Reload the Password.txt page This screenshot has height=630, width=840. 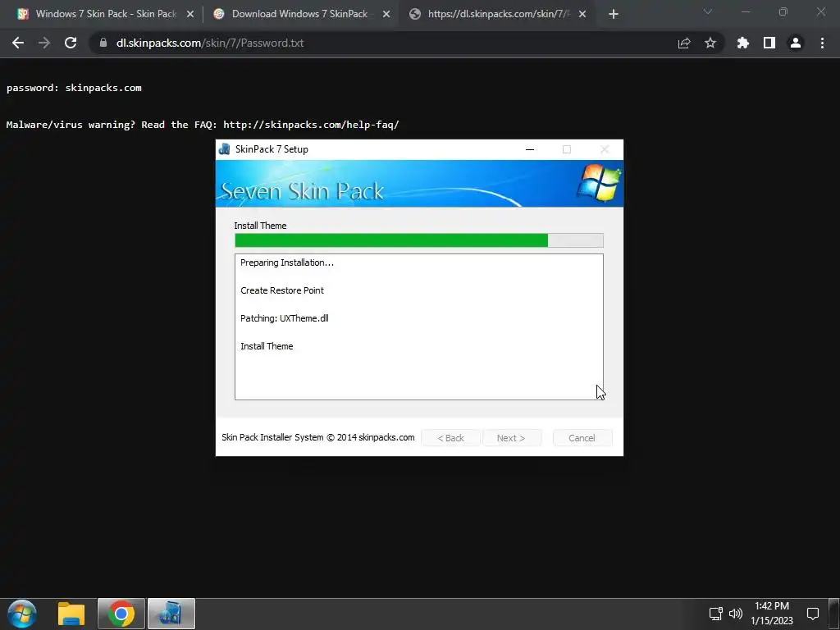(71, 43)
